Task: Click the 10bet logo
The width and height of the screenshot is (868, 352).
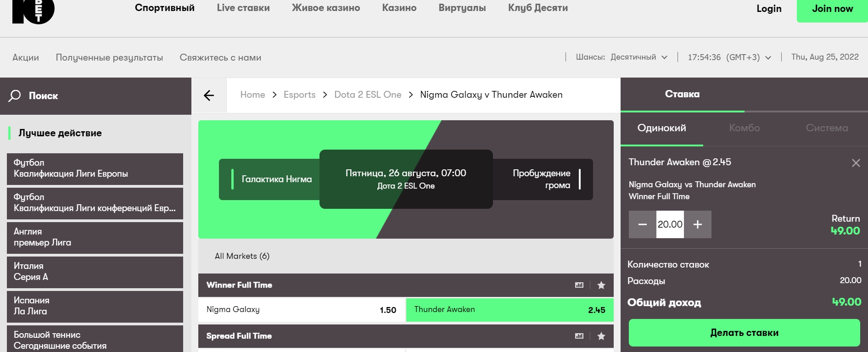Action: click(33, 10)
